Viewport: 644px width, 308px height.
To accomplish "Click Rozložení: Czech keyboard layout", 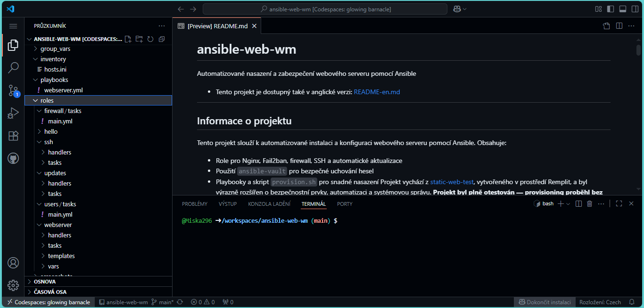I will click(x=600, y=302).
